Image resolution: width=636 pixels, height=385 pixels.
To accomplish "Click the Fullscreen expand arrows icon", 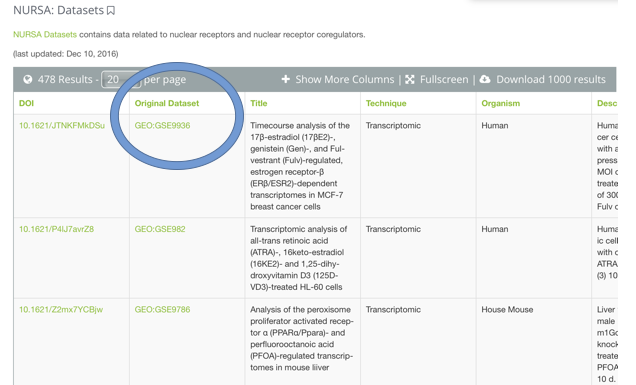I will tap(410, 80).
